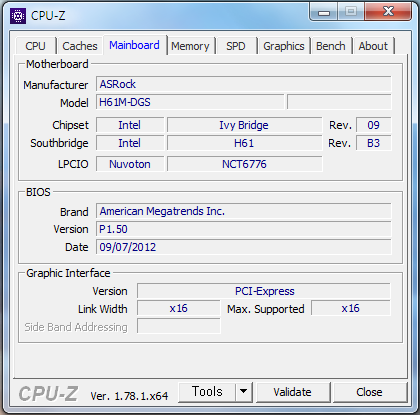Viewport: 420px width, 415px height.
Task: Click the Manufacturer field showing ASRock
Action: coord(244,84)
